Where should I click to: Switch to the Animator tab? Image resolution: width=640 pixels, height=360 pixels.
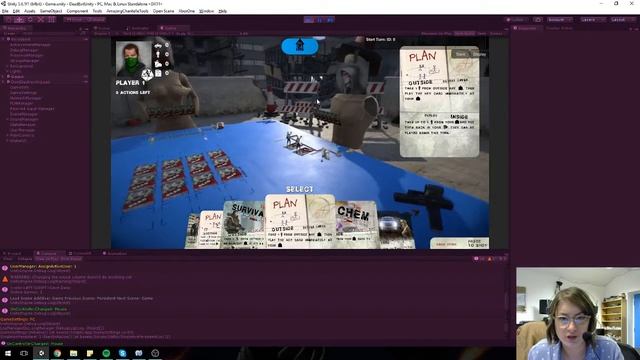pos(139,28)
